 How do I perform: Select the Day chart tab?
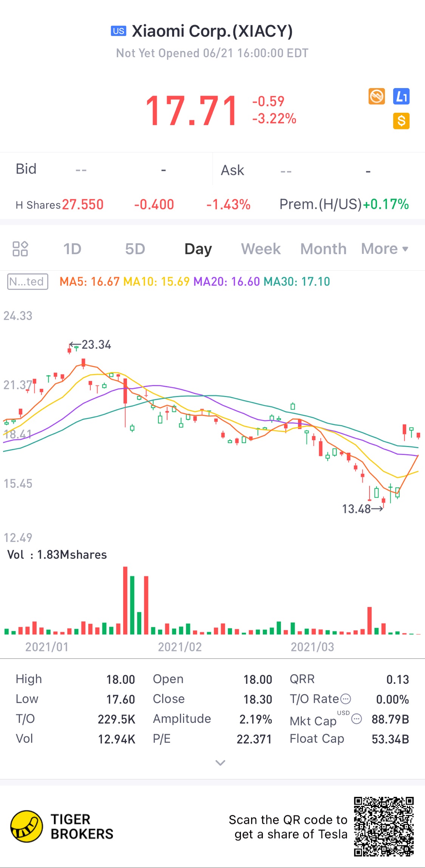pos(198,249)
